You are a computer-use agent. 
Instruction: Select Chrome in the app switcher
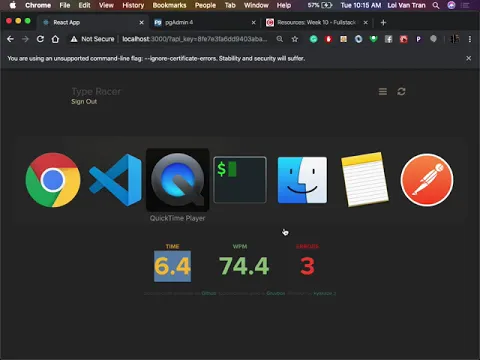pyautogui.click(x=53, y=180)
